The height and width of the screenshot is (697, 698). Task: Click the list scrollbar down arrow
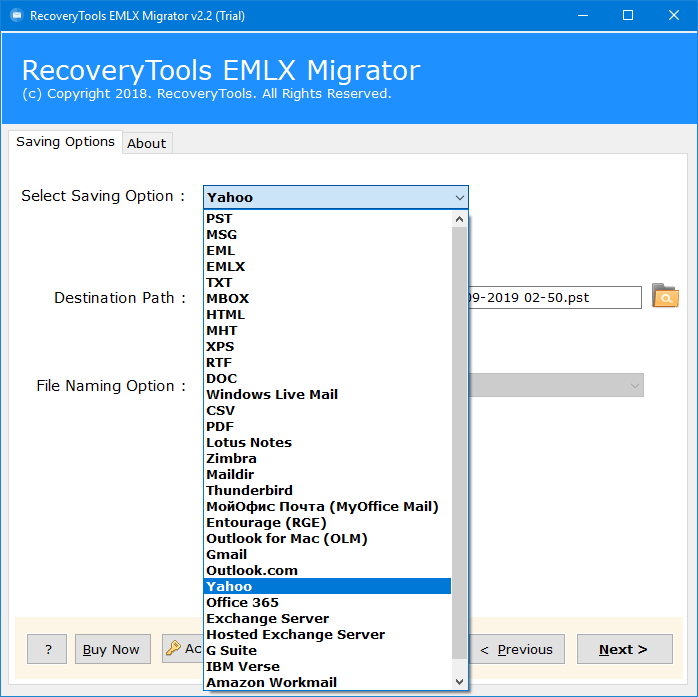click(x=459, y=682)
